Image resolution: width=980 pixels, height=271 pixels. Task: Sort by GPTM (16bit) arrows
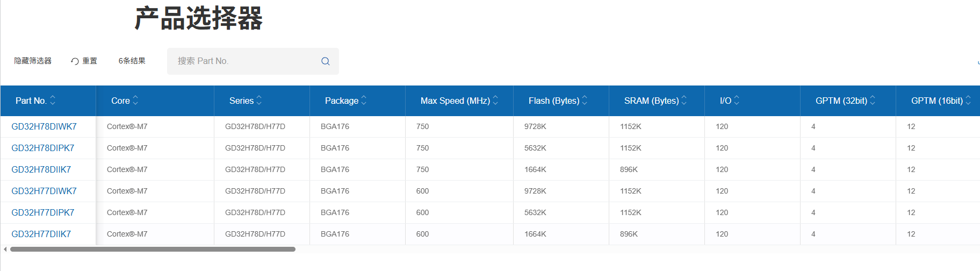tap(968, 101)
